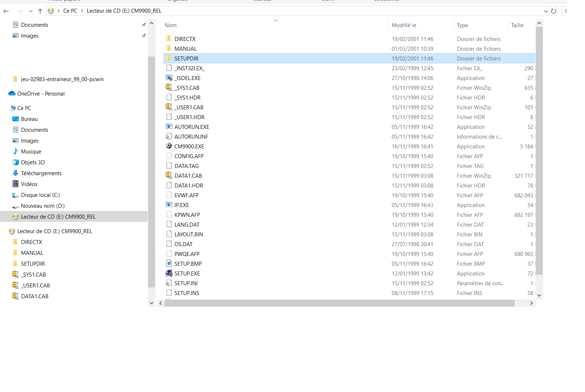Open OneDrive - Personal in sidebar

41,94
